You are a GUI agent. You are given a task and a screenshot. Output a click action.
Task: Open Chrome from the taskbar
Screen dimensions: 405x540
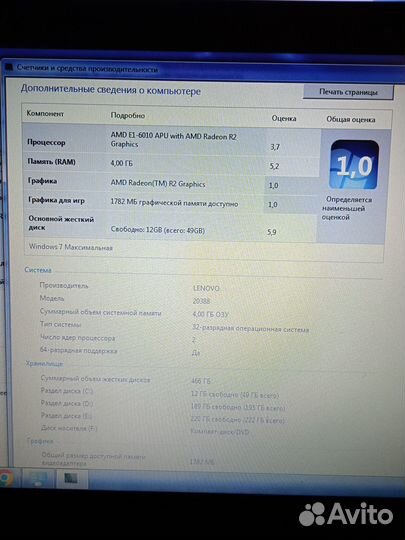click(x=6, y=478)
